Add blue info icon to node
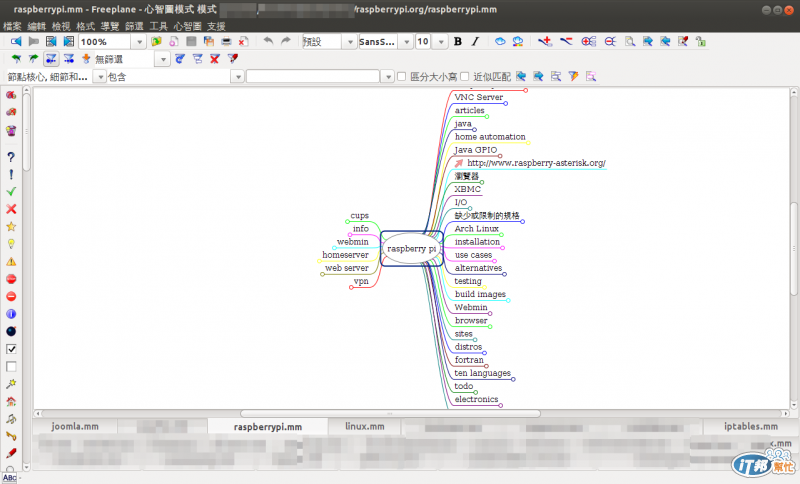This screenshot has width=800, height=484. click(11, 314)
